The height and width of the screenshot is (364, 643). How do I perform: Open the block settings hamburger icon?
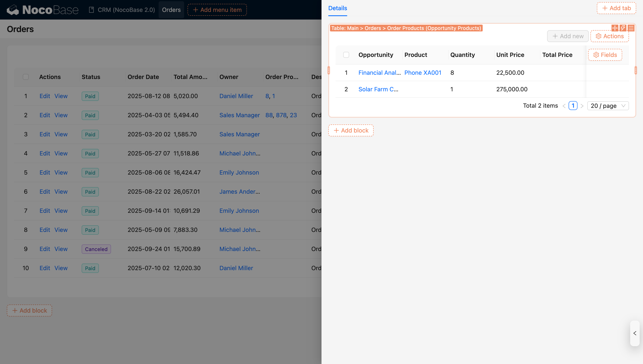click(x=631, y=28)
